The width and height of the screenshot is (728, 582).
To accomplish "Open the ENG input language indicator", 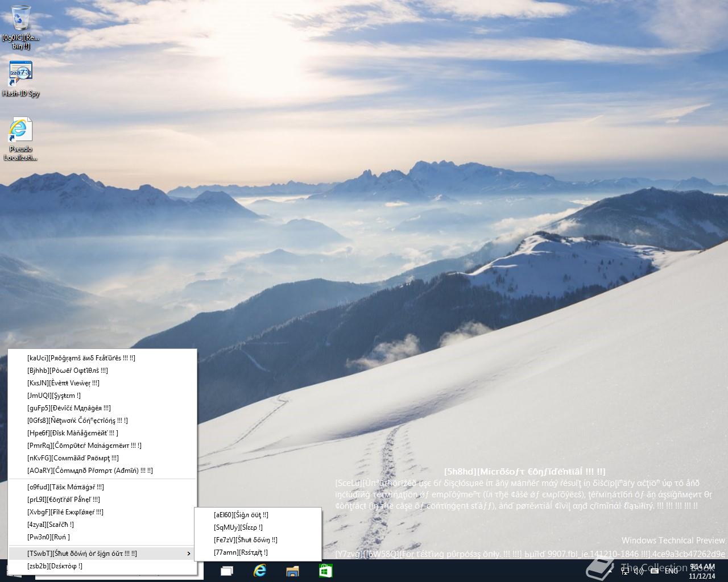I will (671, 571).
